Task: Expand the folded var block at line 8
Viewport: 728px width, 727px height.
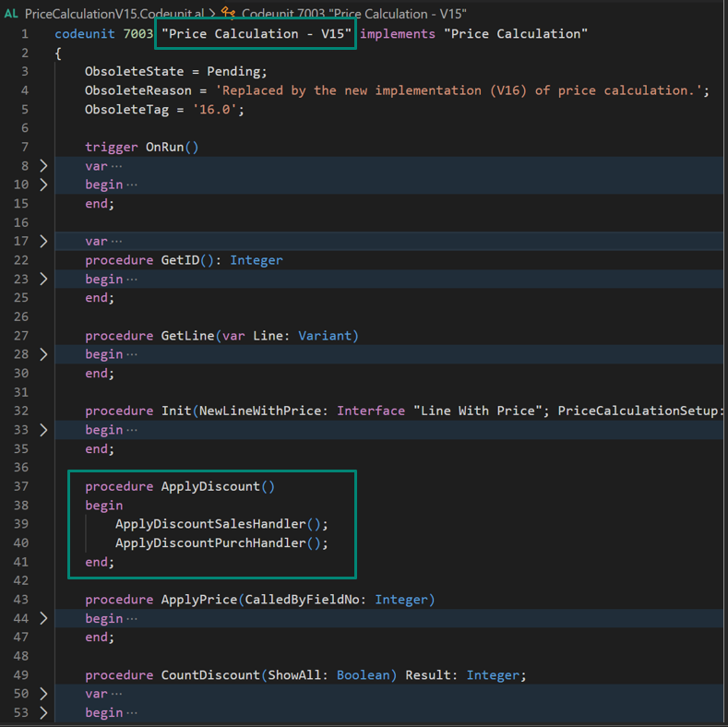Action: click(43, 166)
